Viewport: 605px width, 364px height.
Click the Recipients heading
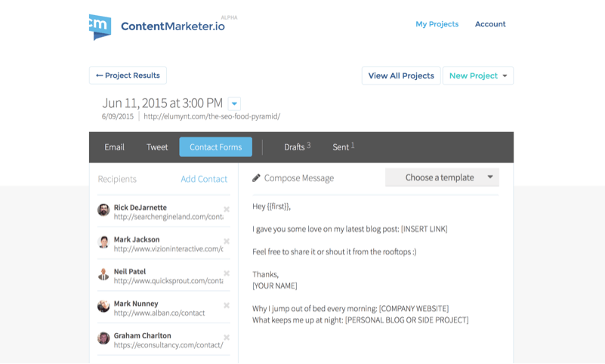coord(117,179)
